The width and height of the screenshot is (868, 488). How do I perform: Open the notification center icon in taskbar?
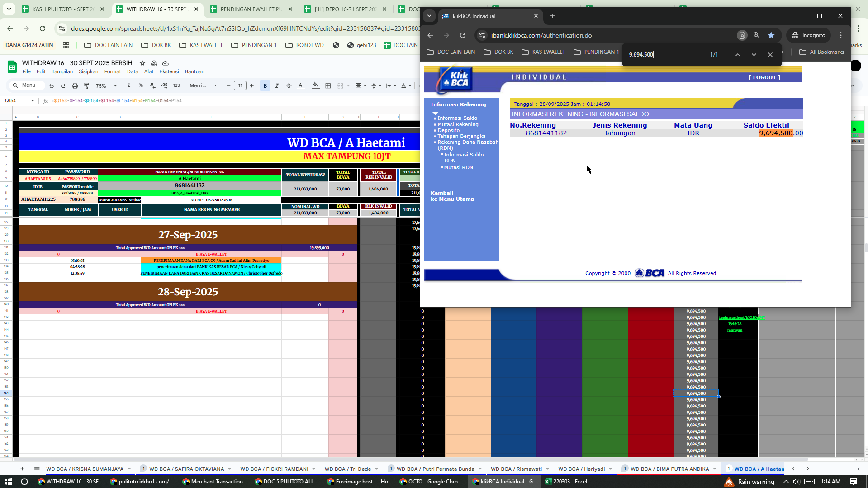[x=853, y=482]
